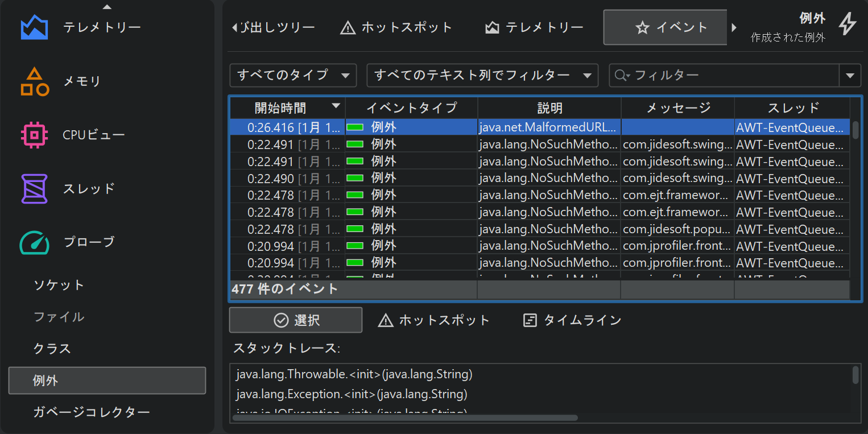
Task: Open the Telemetry section icon in sidebar
Action: coord(34,27)
